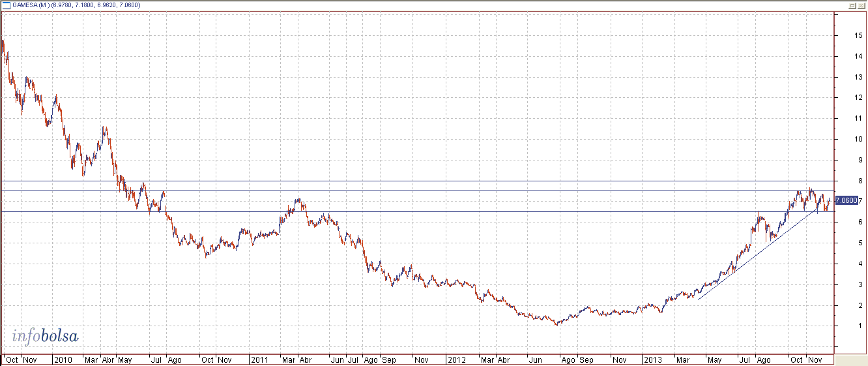868x366 pixels.
Task: Click the 2013 year label on time axis
Action: [652, 359]
